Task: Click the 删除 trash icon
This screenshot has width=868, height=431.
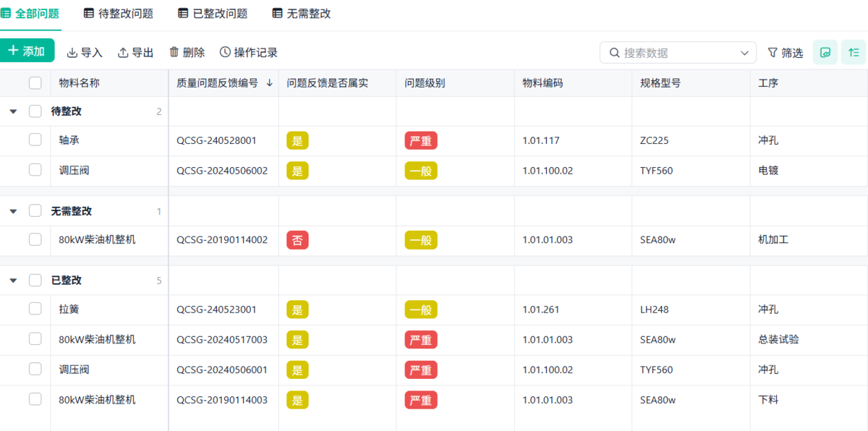Action: (x=174, y=51)
